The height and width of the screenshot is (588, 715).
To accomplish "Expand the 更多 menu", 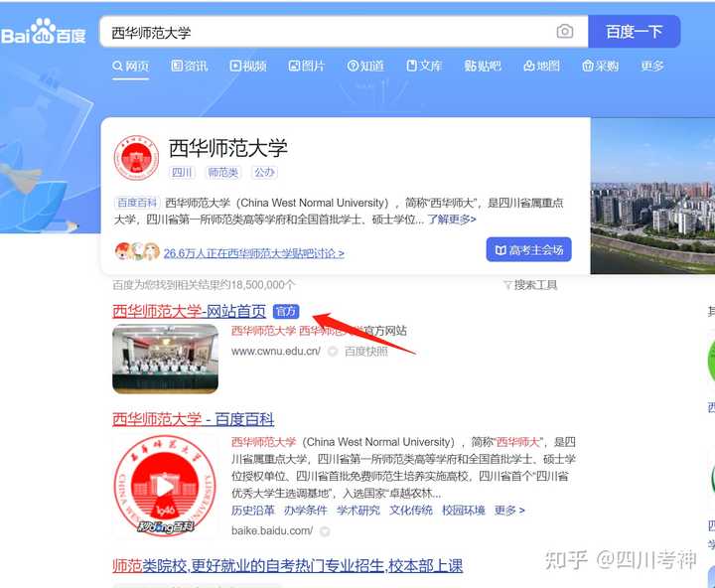I will 652,67.
